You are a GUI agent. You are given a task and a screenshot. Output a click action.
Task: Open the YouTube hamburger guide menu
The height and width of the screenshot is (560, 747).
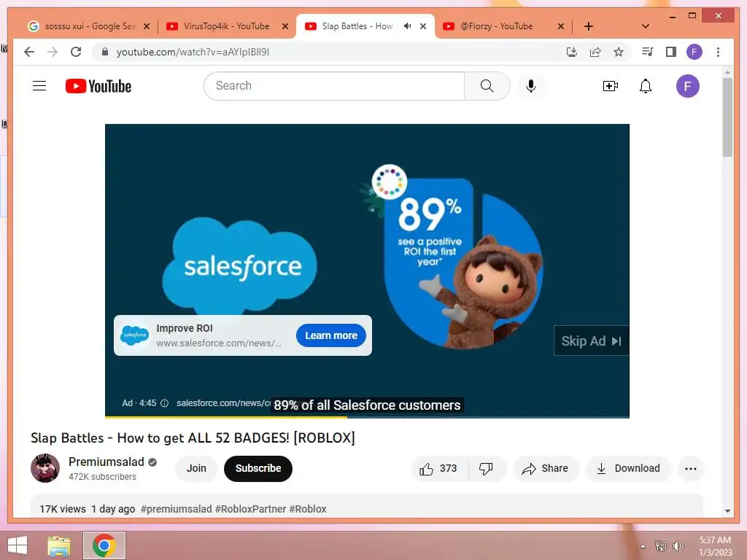39,86
